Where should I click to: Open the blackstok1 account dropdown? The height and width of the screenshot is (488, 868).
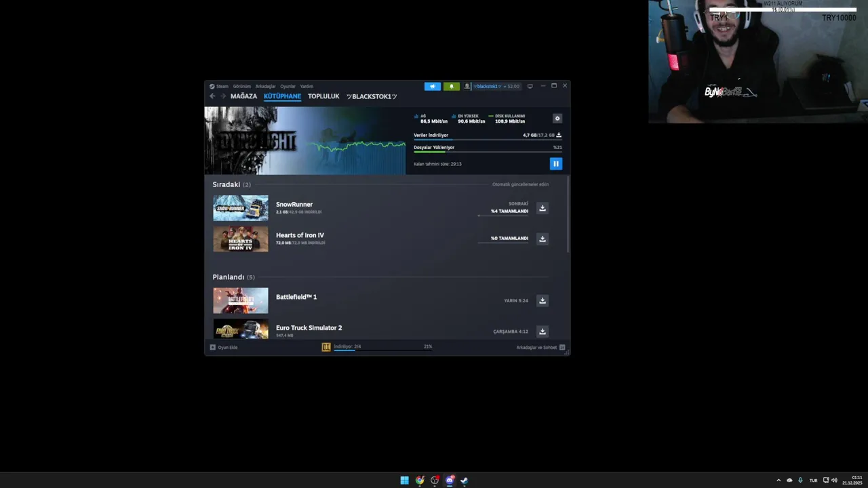496,87
